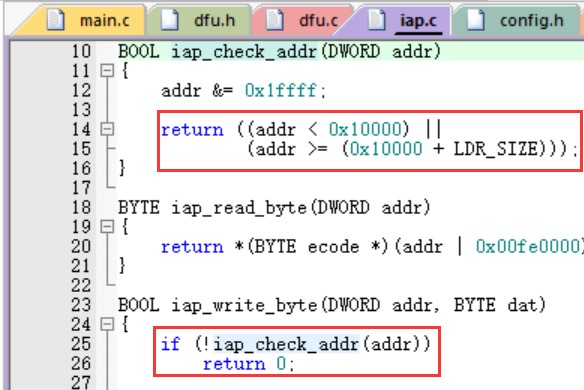Screen dimensions: 584x390
Task: Click iap_write_byte function name
Action: tap(244, 305)
